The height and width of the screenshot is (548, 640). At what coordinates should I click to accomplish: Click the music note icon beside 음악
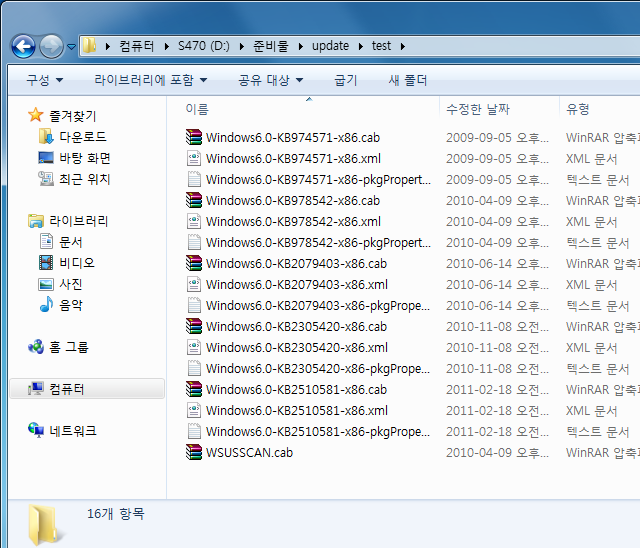pos(46,304)
